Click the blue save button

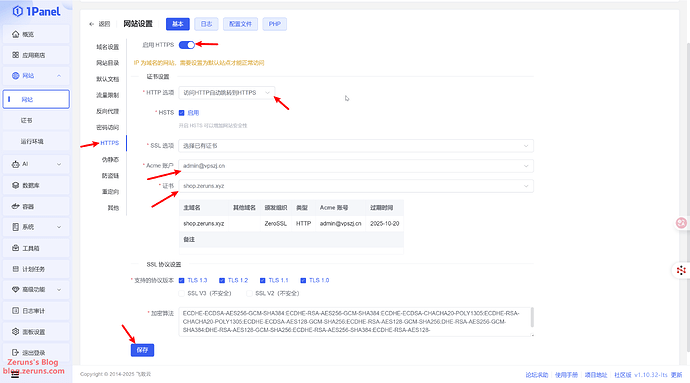point(142,350)
